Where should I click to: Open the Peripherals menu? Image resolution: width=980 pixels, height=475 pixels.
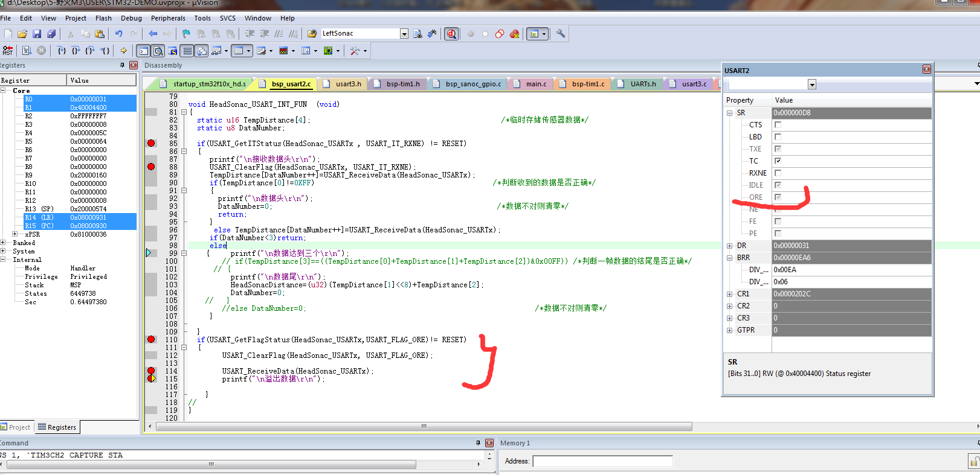tap(168, 18)
